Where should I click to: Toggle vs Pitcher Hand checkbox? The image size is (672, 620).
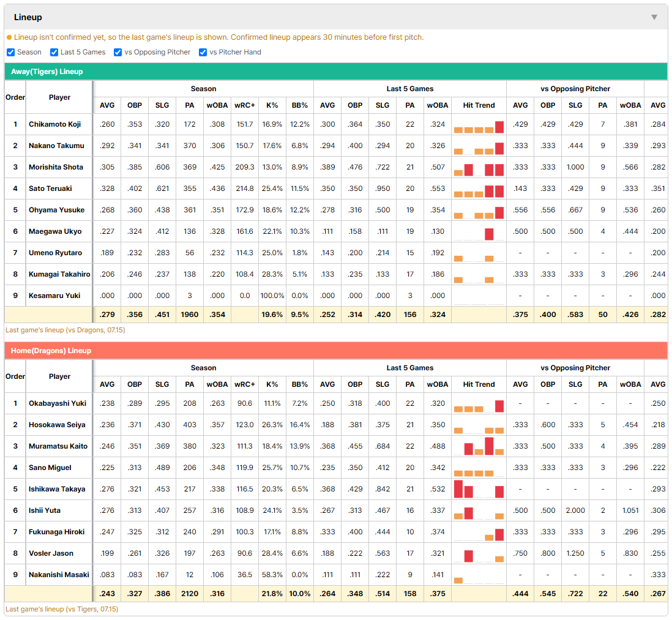[203, 52]
